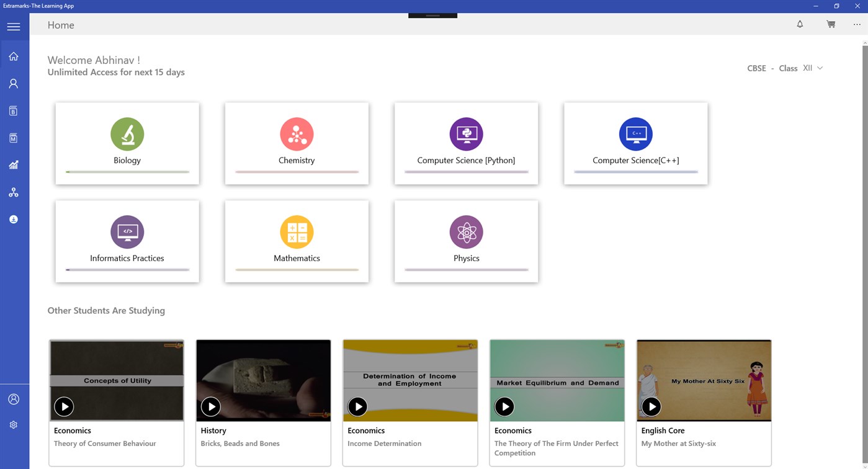Click the Biology microscope icon
The height and width of the screenshot is (469, 868).
click(x=127, y=134)
